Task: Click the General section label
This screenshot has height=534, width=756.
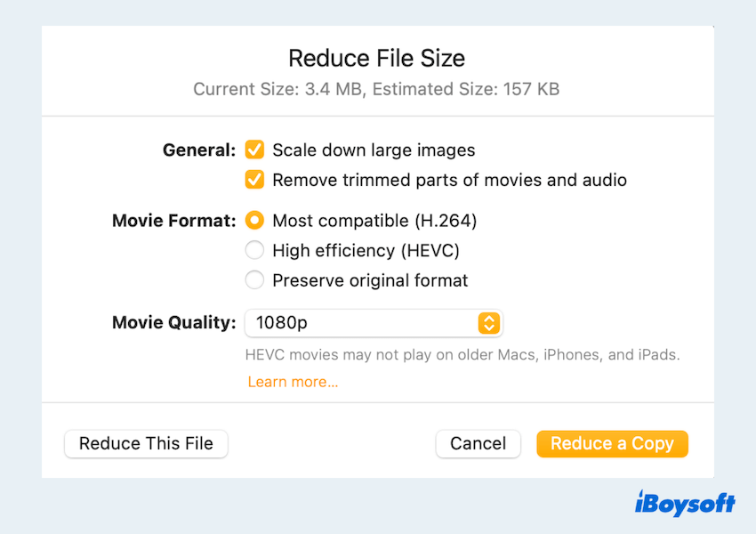Action: coord(199,150)
